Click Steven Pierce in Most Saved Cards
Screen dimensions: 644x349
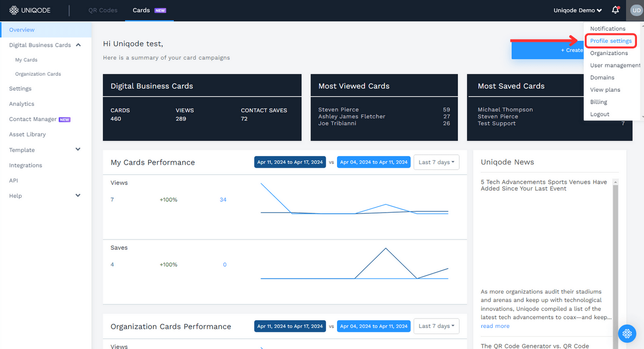498,117
